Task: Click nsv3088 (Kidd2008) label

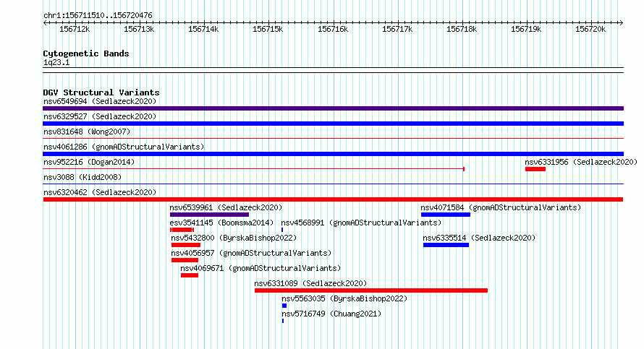Action: (82, 177)
